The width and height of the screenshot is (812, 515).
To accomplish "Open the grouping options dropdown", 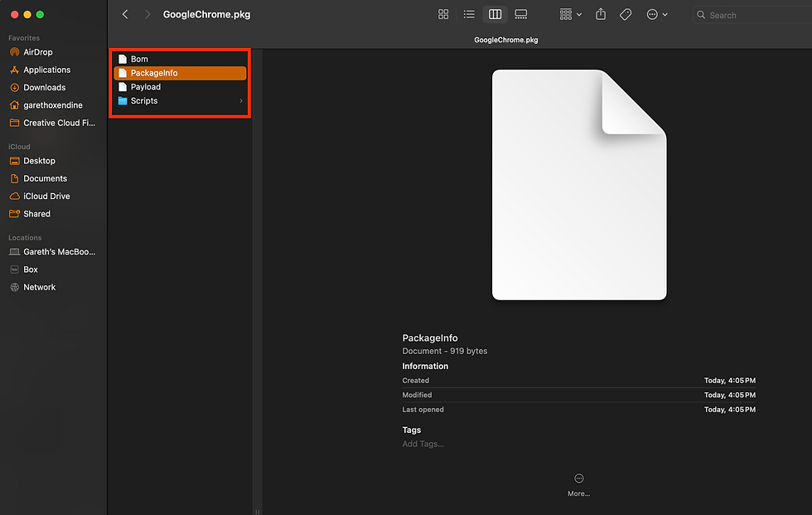I will [570, 14].
